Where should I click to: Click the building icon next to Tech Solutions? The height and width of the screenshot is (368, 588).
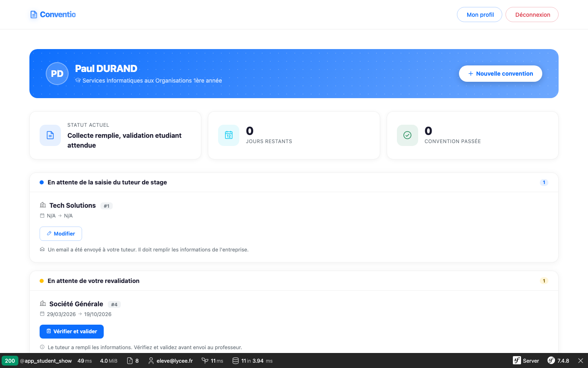pos(43,205)
